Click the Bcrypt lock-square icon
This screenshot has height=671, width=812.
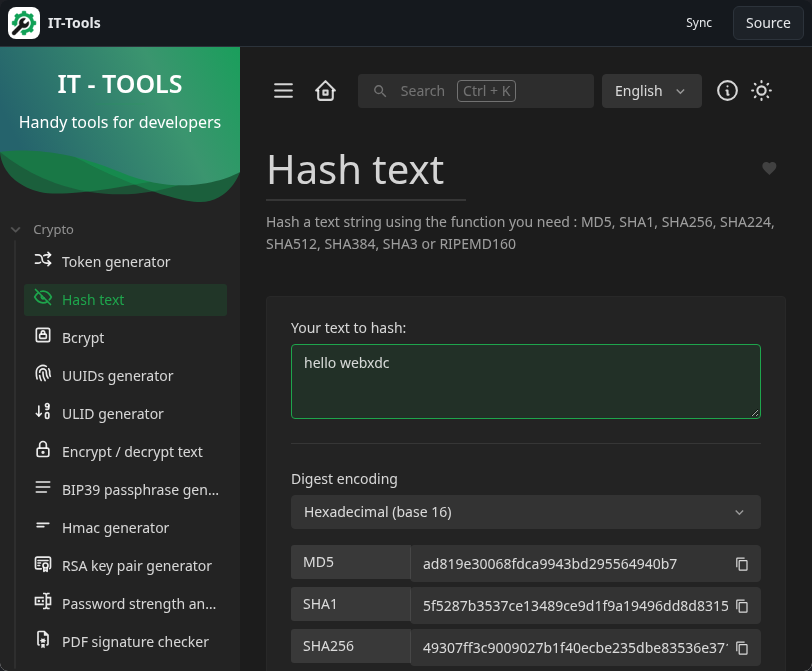(43, 336)
